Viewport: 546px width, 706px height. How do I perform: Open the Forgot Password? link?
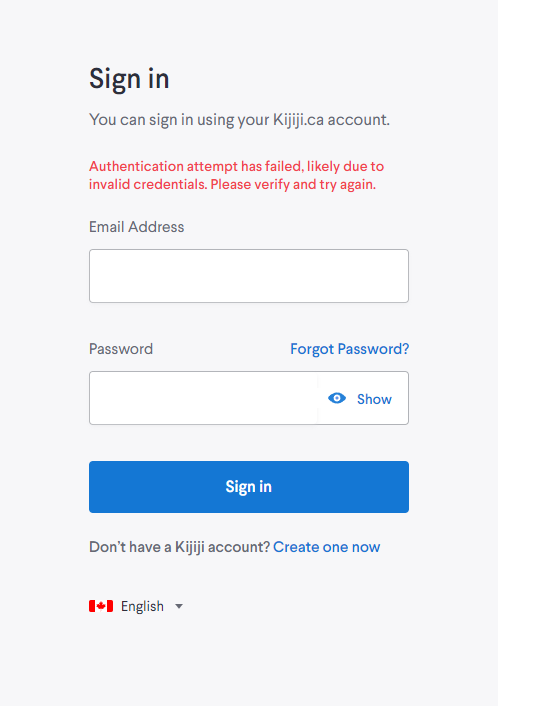[349, 349]
